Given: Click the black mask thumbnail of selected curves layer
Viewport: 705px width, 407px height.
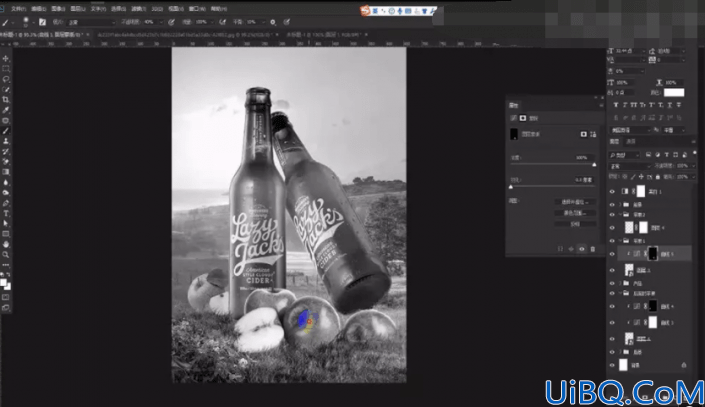Looking at the screenshot, I should (x=652, y=254).
